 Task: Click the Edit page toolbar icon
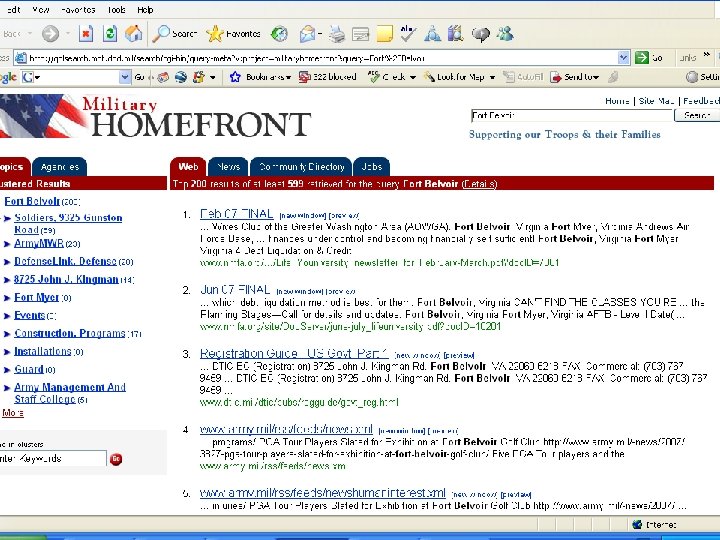click(x=360, y=34)
